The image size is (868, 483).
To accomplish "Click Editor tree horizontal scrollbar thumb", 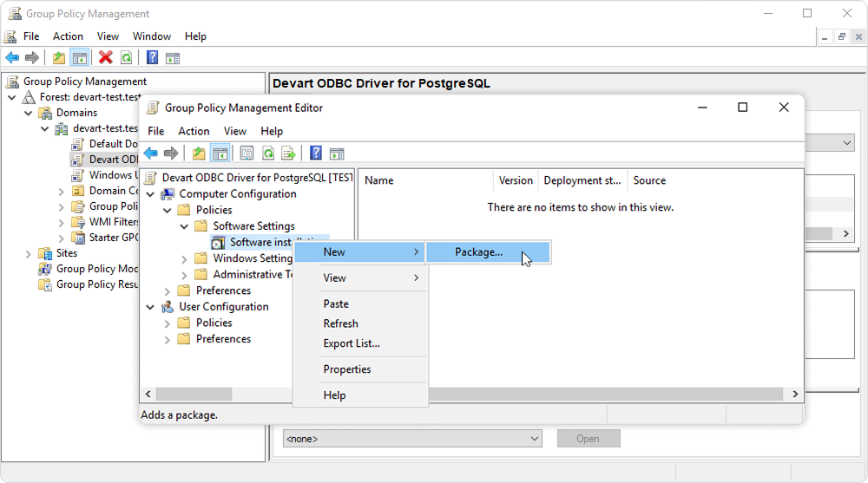I will [194, 394].
